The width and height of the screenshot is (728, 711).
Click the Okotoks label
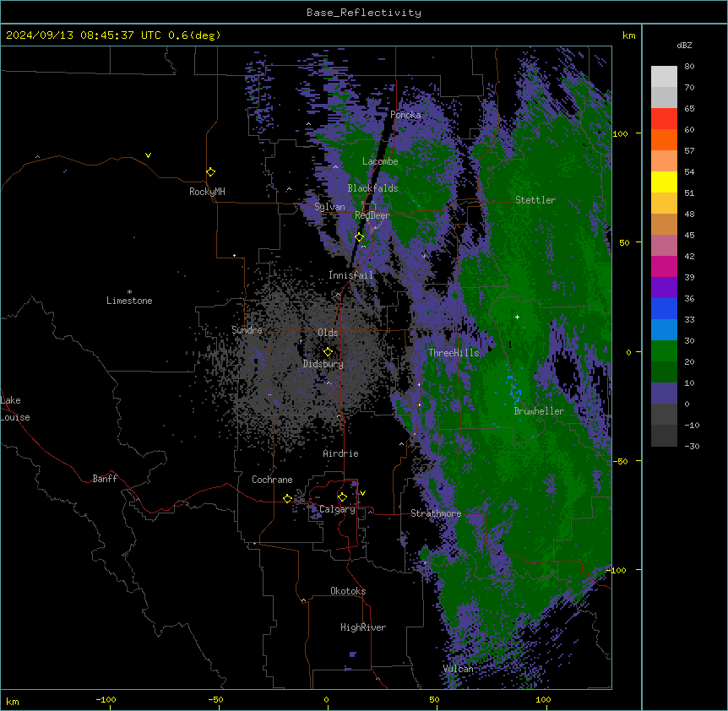tap(348, 591)
